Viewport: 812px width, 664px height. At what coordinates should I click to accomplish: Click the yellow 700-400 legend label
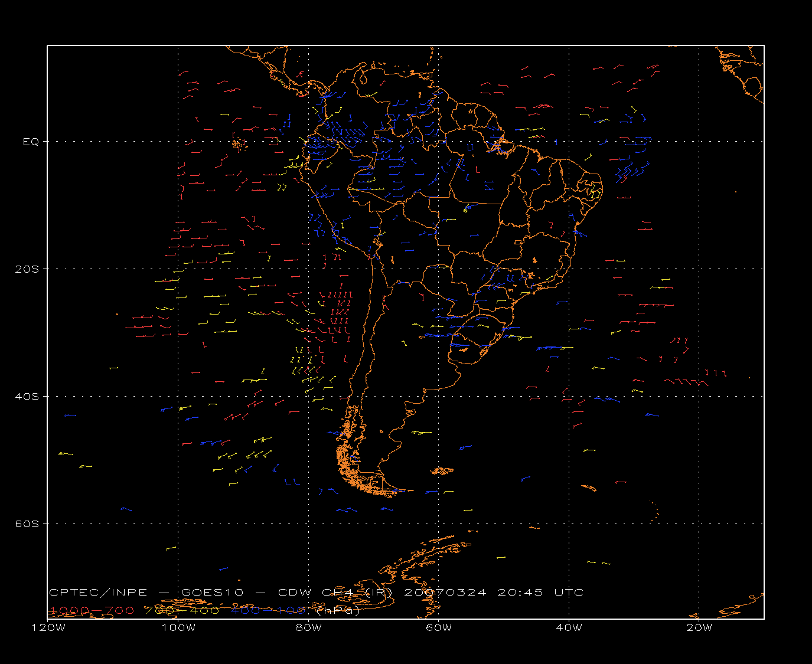(x=182, y=610)
